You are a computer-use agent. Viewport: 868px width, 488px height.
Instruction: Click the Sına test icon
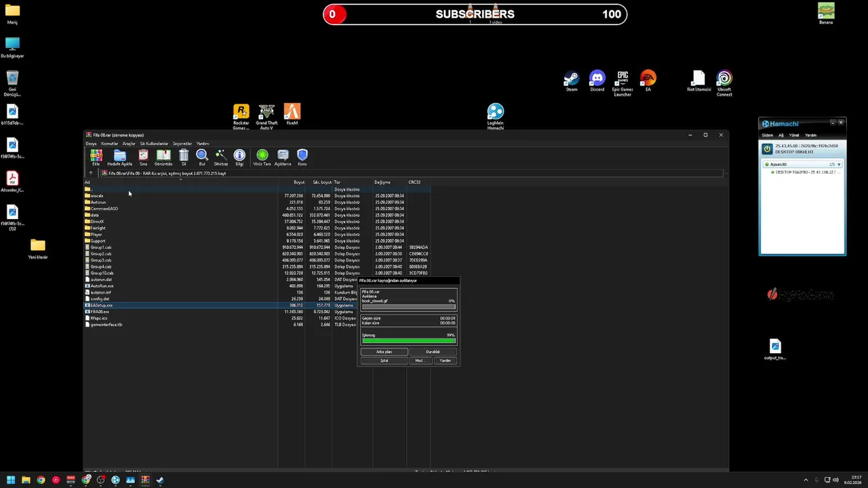(x=143, y=158)
